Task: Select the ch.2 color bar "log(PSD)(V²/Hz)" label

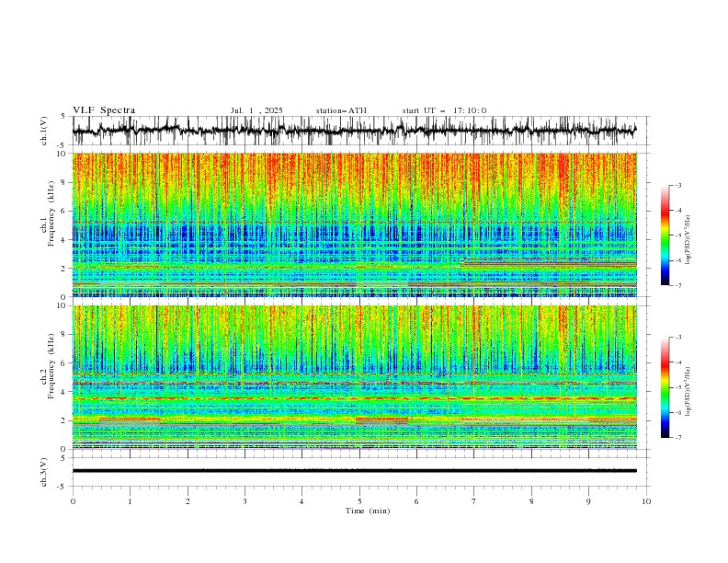Action: click(688, 392)
